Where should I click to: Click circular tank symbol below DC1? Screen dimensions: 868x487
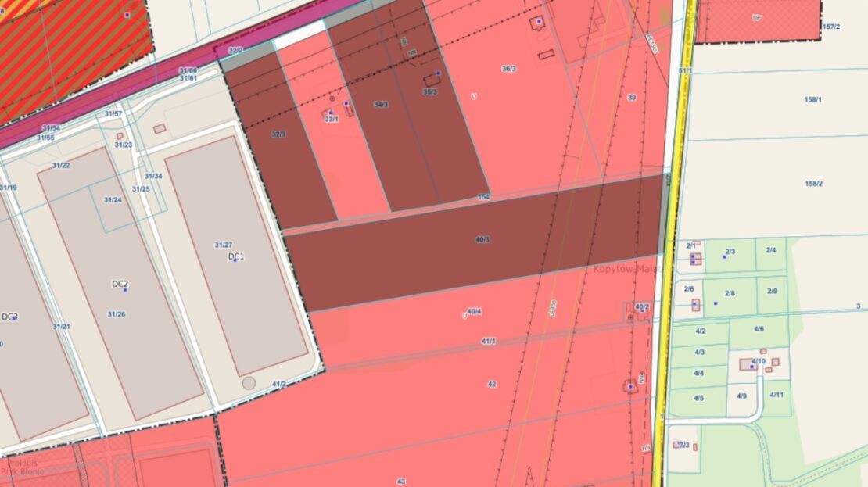(249, 382)
